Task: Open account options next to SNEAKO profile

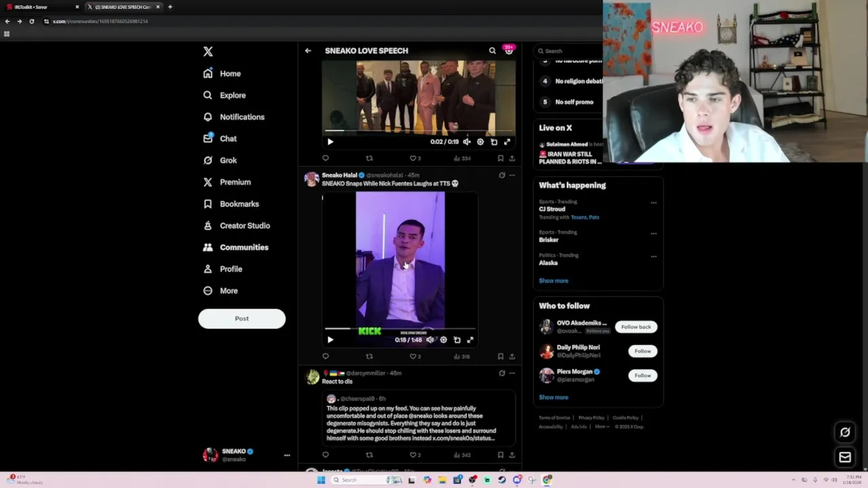Action: (287, 455)
